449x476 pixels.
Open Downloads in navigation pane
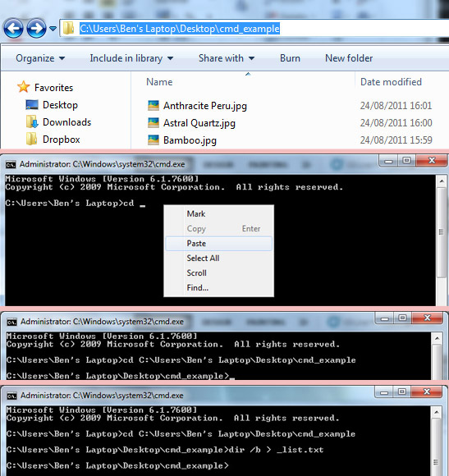pyautogui.click(x=66, y=122)
